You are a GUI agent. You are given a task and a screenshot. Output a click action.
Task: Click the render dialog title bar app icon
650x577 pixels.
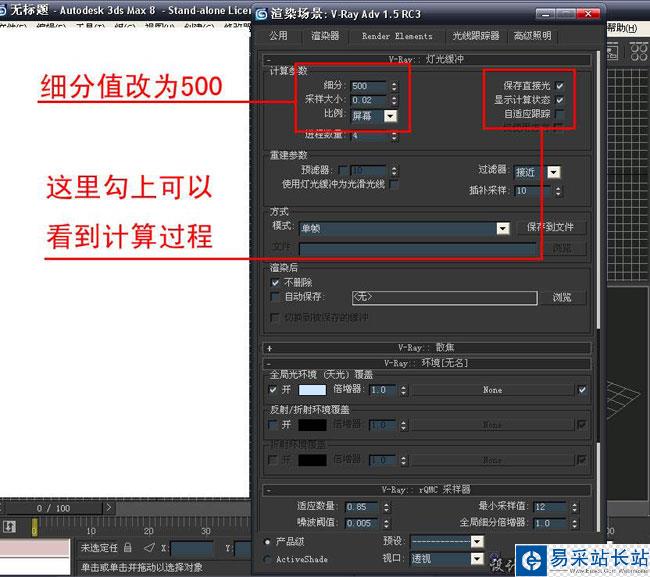pyautogui.click(x=262, y=14)
